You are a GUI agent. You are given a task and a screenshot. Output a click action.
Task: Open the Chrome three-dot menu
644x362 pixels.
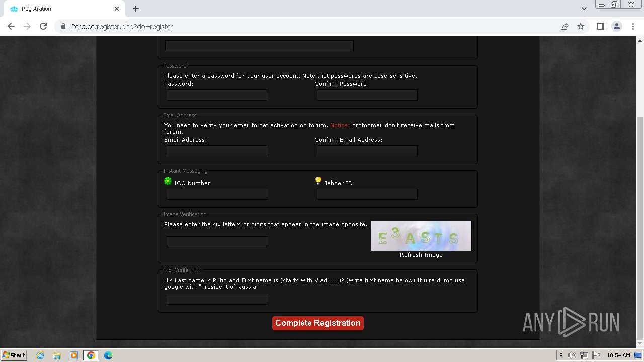(x=633, y=26)
